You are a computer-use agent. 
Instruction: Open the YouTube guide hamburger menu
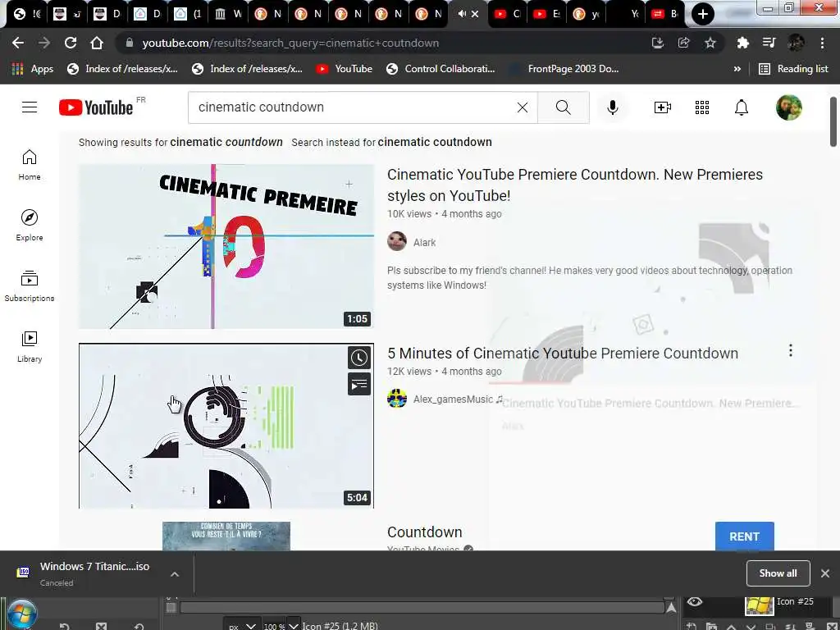pos(30,107)
